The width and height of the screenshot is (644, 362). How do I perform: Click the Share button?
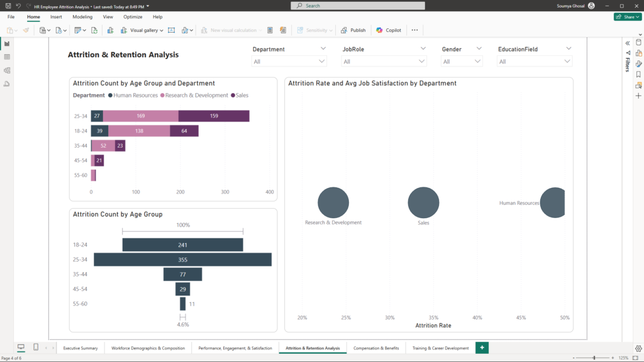(627, 17)
